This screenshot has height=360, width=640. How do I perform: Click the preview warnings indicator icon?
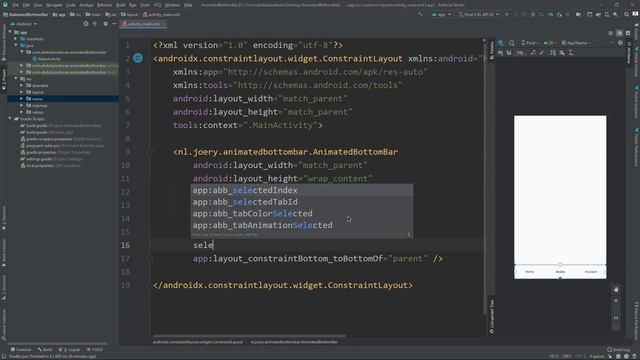tap(620, 43)
